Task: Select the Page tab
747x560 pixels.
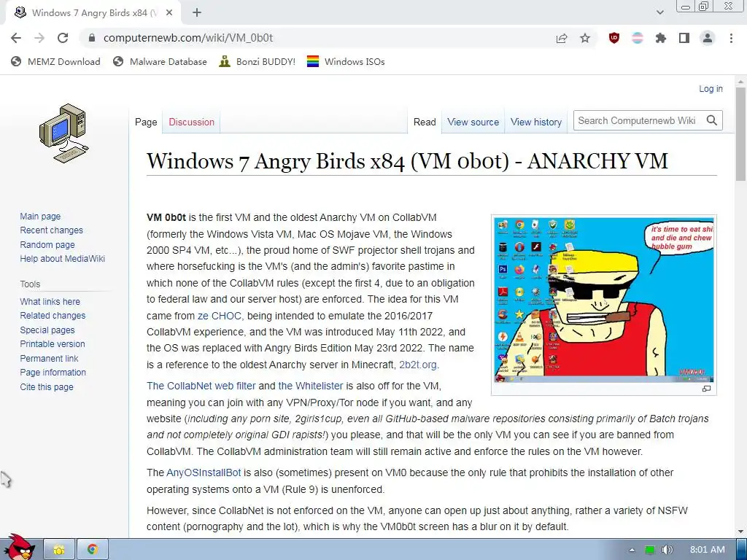Action: (x=146, y=122)
